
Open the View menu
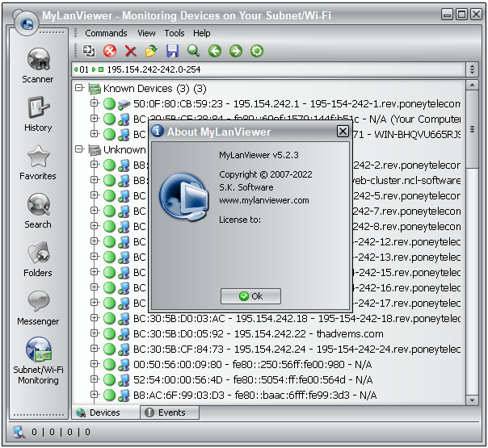click(146, 33)
